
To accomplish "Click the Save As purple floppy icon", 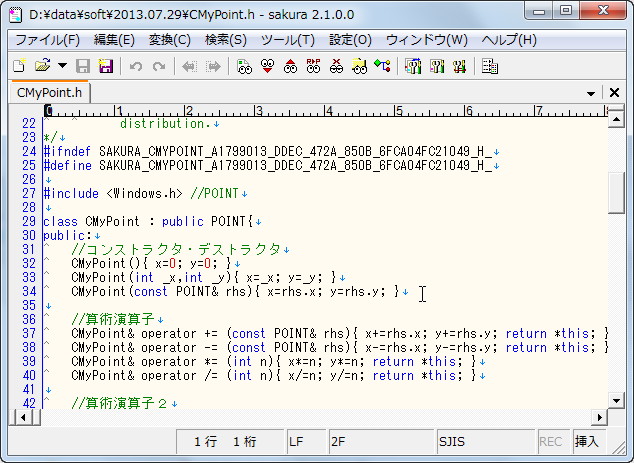I will tap(106, 66).
